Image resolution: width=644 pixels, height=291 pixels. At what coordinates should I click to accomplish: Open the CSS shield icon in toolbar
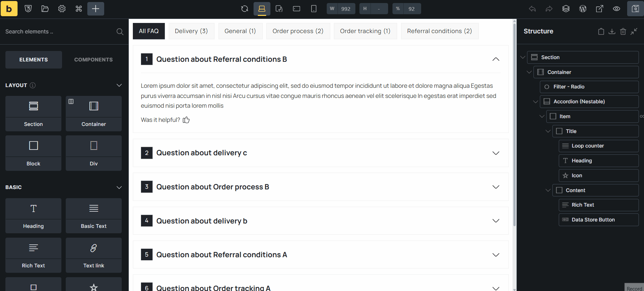[x=28, y=9]
